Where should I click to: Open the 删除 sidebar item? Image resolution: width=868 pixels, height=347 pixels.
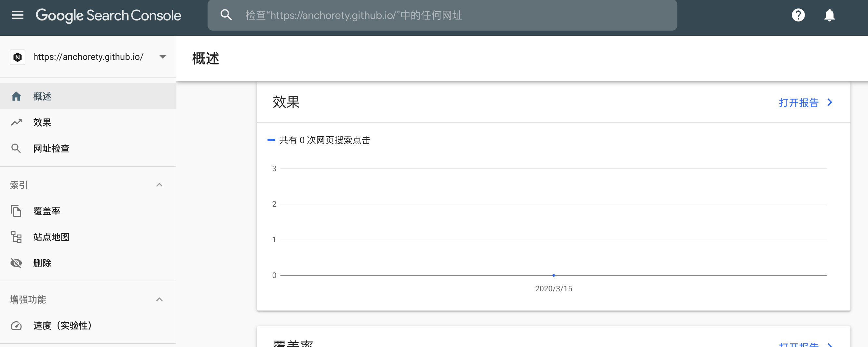point(88,263)
